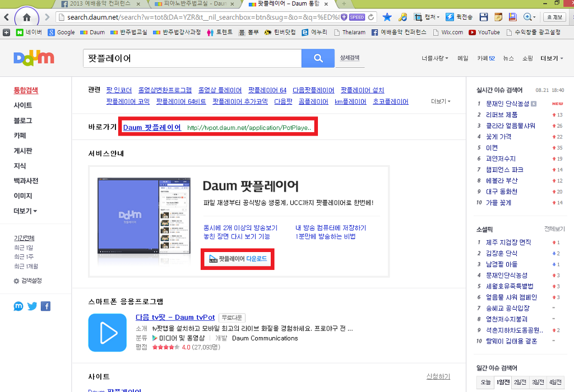Select the 오늘 daily issue tab

point(485,382)
